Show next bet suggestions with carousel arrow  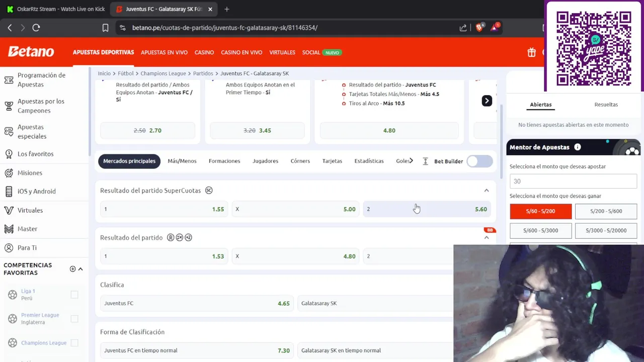[487, 101]
